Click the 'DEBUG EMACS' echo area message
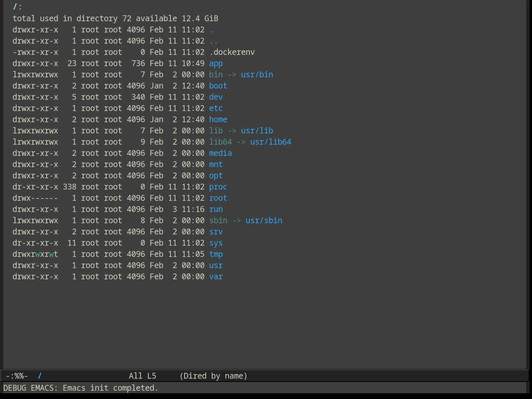The height and width of the screenshot is (399, 532). click(x=81, y=388)
